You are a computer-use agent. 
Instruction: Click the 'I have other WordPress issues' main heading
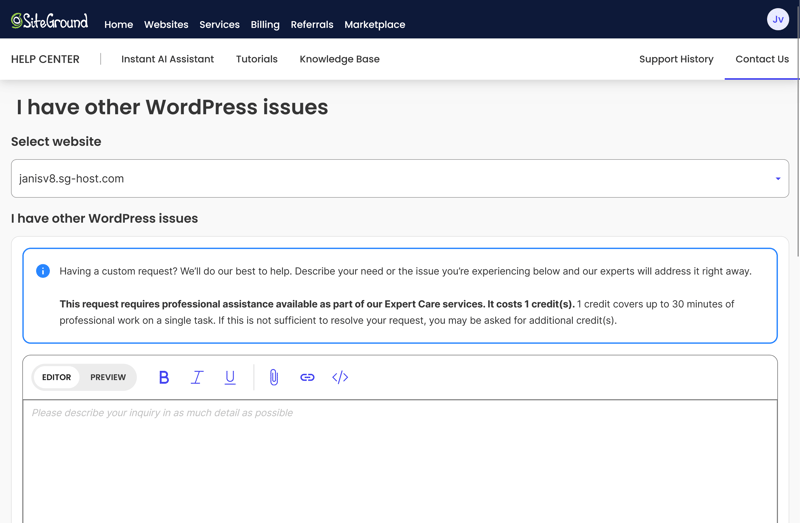[172, 107]
